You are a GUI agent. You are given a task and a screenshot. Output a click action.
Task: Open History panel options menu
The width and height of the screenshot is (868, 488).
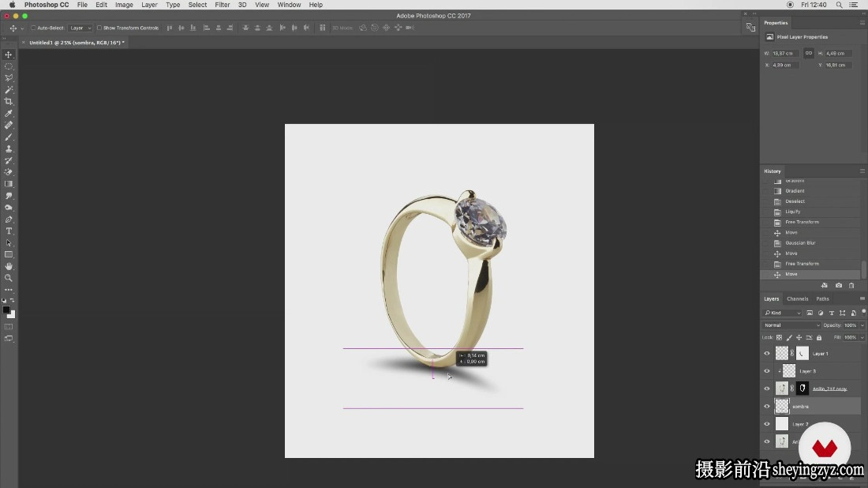click(x=862, y=171)
